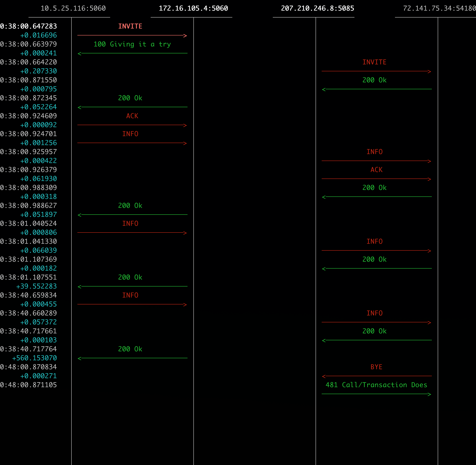Click column header 172.16.105.4:5060
This screenshot has height=465, width=476.
click(x=193, y=9)
